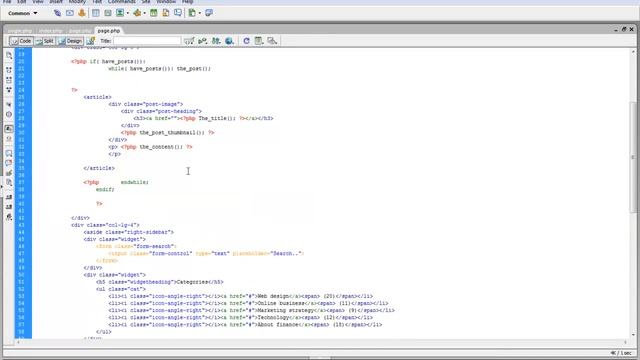Switch to Design view
This screenshot has width=640, height=360.
70,41
